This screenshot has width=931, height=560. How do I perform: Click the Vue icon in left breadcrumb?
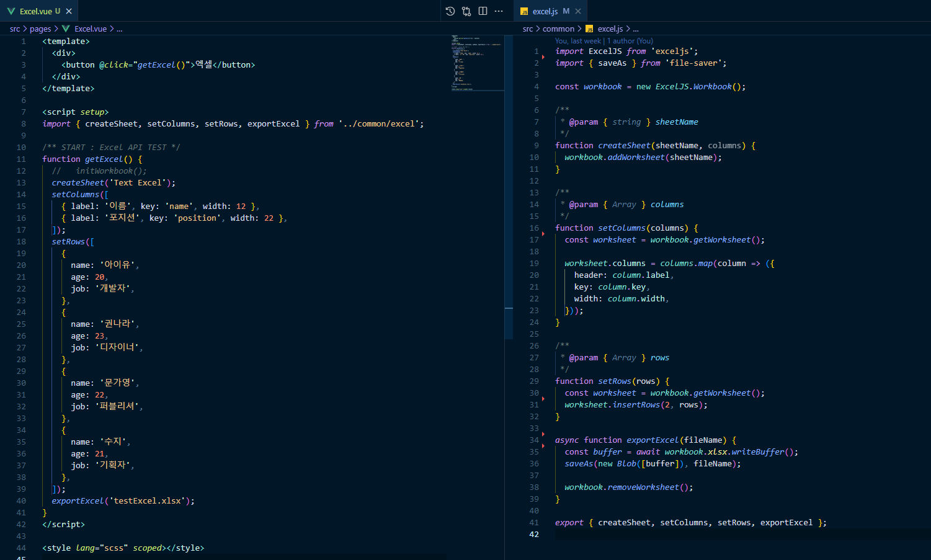tap(66, 29)
